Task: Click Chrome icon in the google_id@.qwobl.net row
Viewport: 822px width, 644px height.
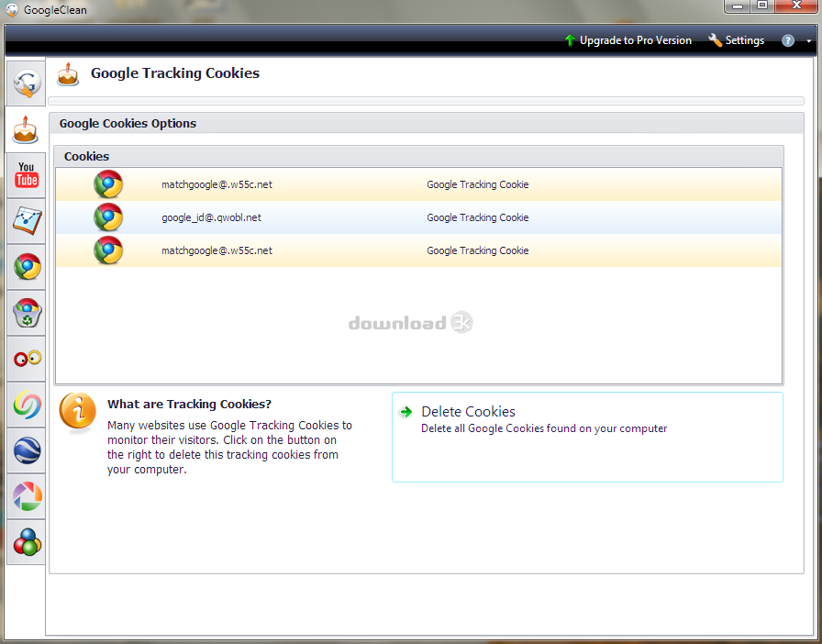Action: pyautogui.click(x=108, y=217)
